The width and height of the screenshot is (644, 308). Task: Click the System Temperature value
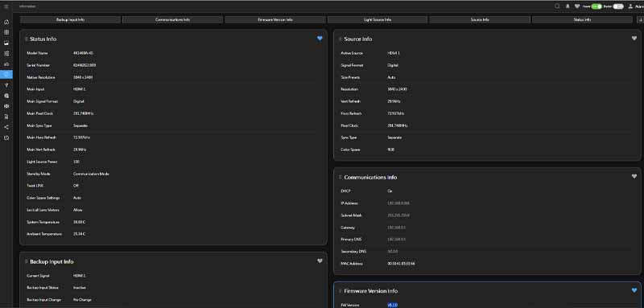79,222
